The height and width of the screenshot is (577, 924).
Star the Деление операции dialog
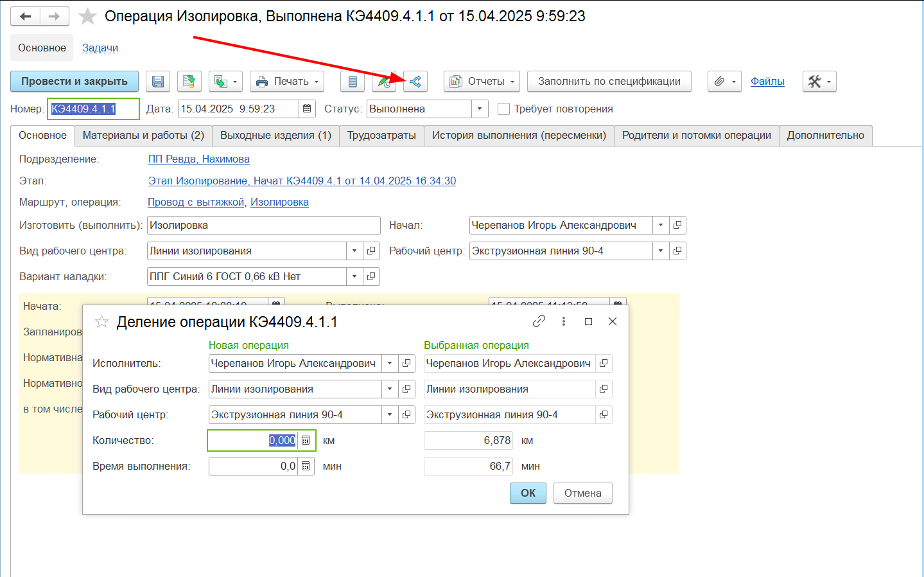(101, 322)
